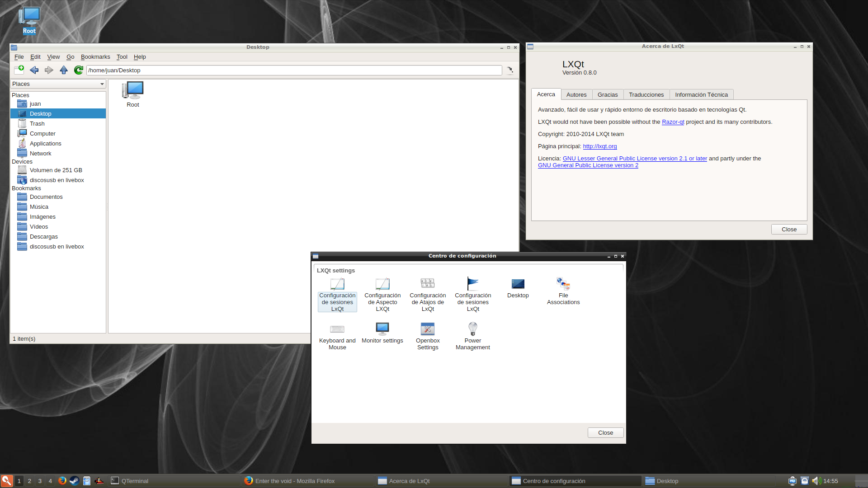This screenshot has width=868, height=488.
Task: Open the Tool menu
Action: tap(122, 57)
